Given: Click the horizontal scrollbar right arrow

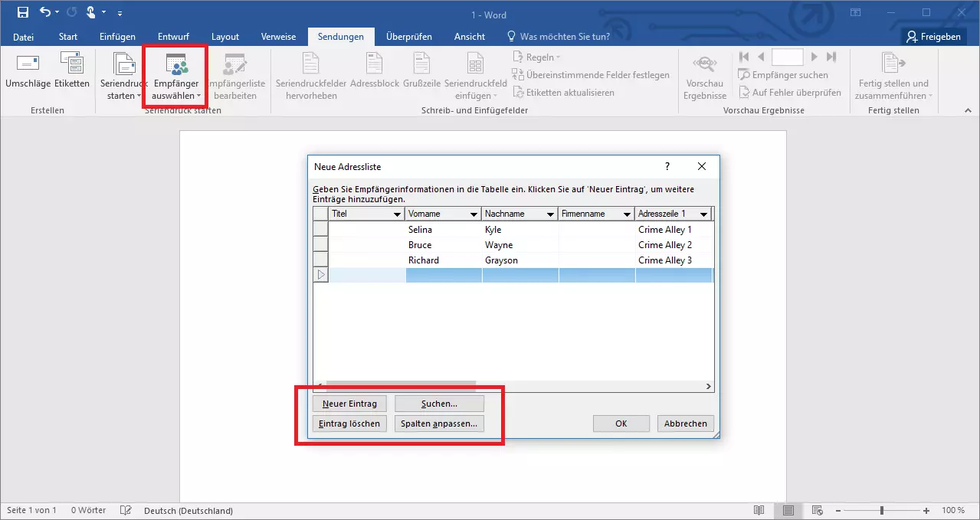Looking at the screenshot, I should click(x=708, y=387).
